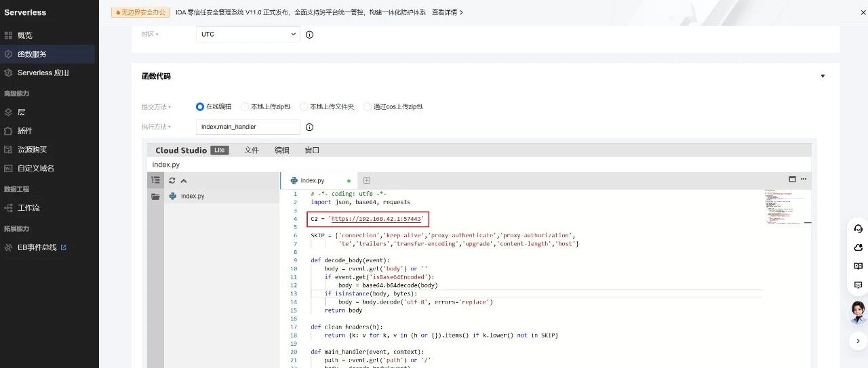Open the 编辑 menu in Cloud Studio
Image resolution: width=868 pixels, height=368 pixels.
[x=281, y=150]
